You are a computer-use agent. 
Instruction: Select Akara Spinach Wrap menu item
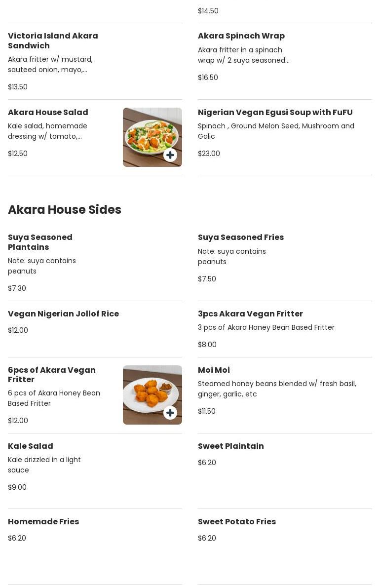click(x=285, y=61)
